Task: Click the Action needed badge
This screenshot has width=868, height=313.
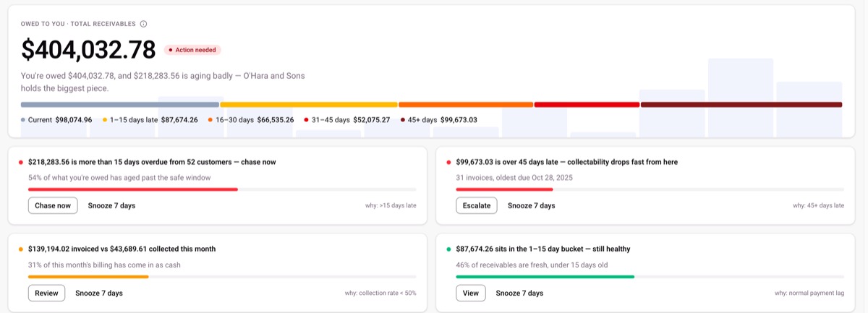Action: (x=192, y=50)
